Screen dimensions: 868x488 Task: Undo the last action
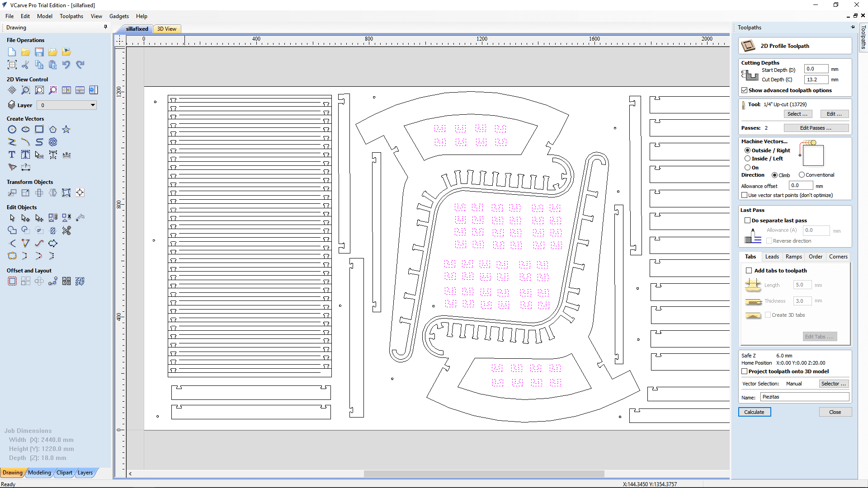66,65
